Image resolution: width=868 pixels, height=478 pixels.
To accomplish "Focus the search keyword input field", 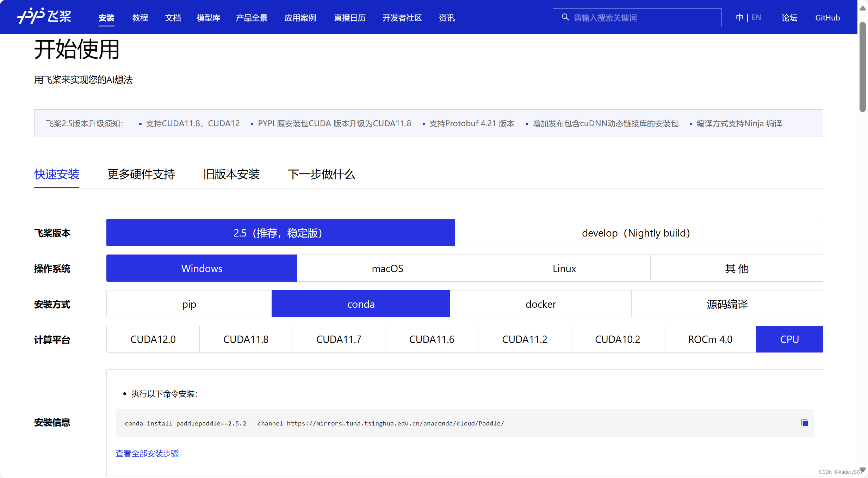I will (x=637, y=17).
